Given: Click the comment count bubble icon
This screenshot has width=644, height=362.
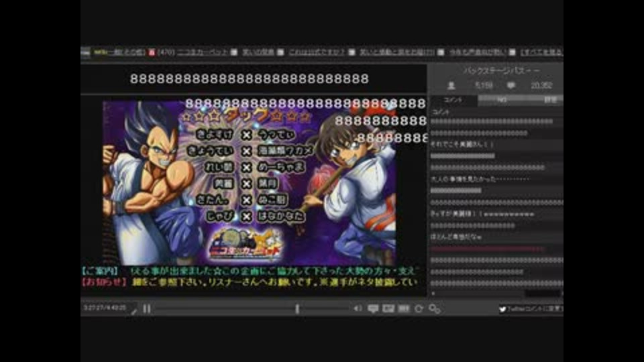Looking at the screenshot, I should point(511,85).
